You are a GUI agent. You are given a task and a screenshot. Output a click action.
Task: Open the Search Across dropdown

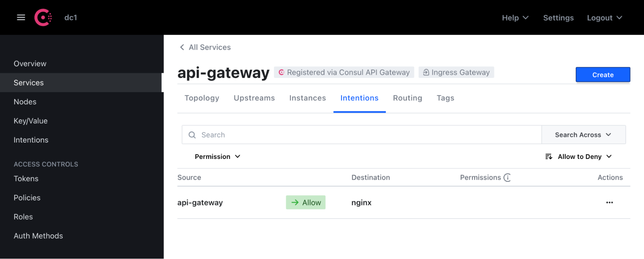pos(583,134)
